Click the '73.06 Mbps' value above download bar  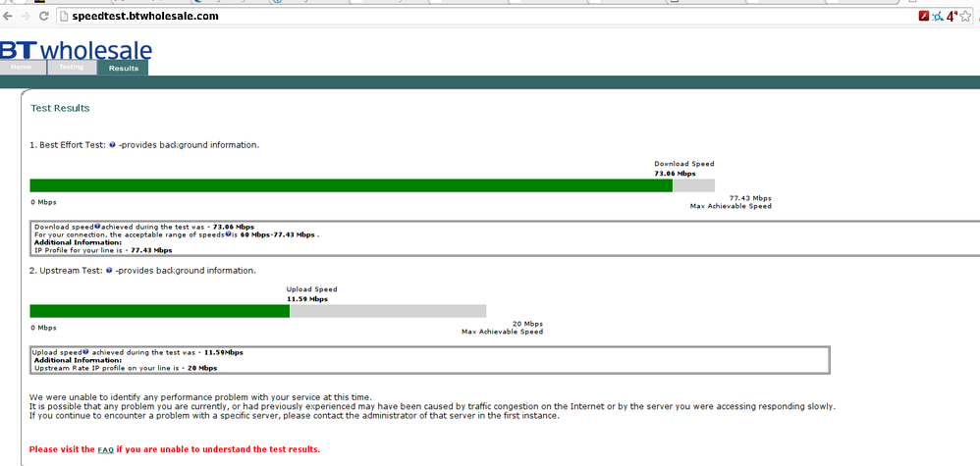click(x=675, y=174)
